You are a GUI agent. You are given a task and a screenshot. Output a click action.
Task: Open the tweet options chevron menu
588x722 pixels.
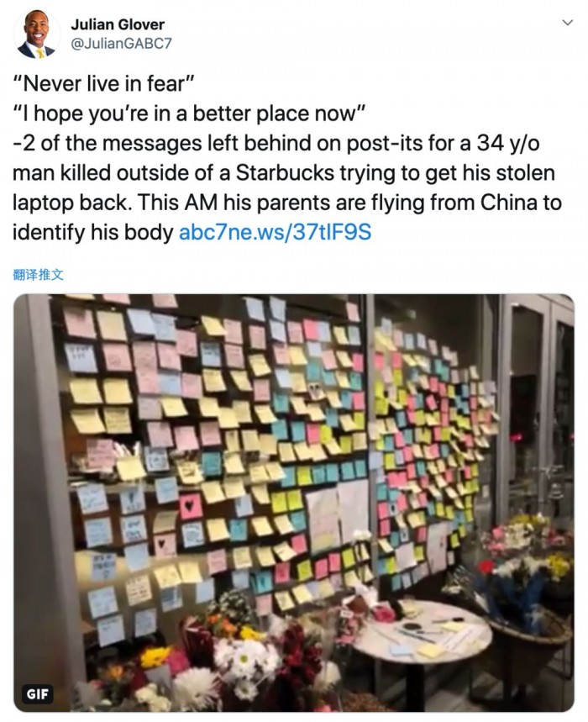click(566, 23)
